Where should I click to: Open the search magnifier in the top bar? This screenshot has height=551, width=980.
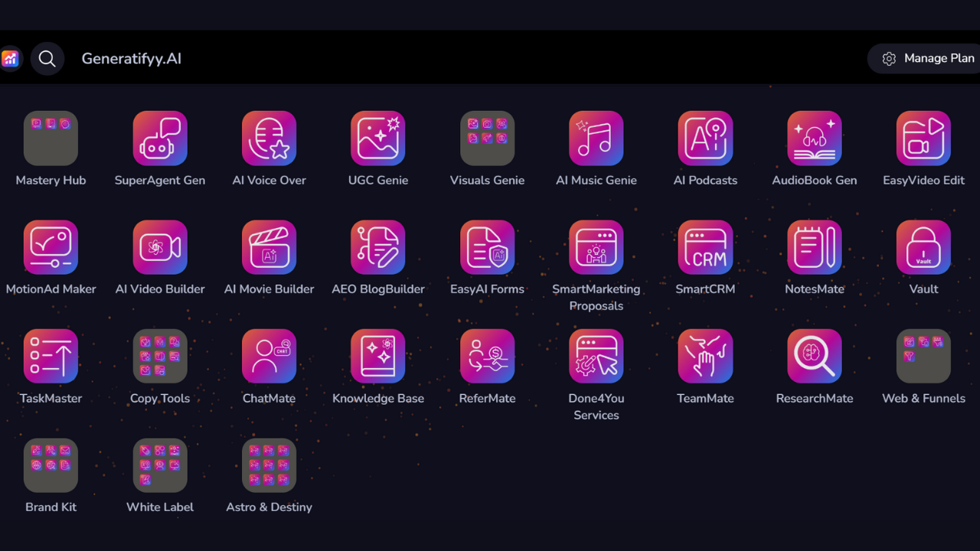47,58
